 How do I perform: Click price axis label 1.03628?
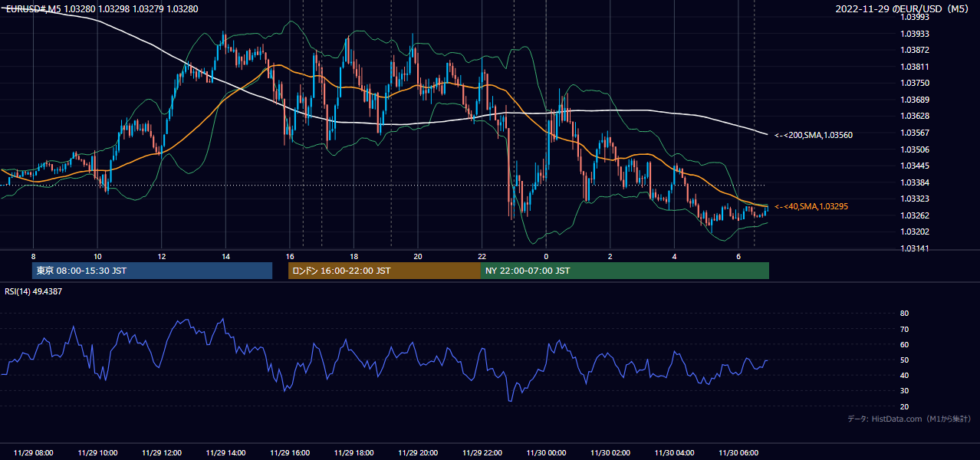pos(915,117)
